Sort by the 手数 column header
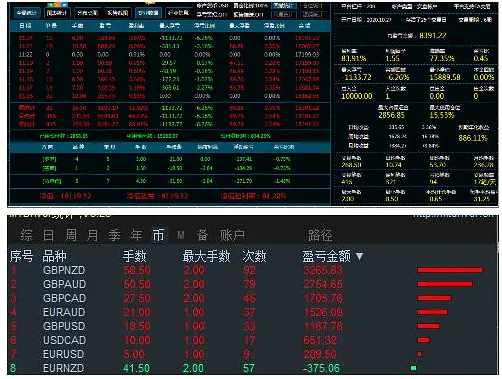 pos(135,256)
